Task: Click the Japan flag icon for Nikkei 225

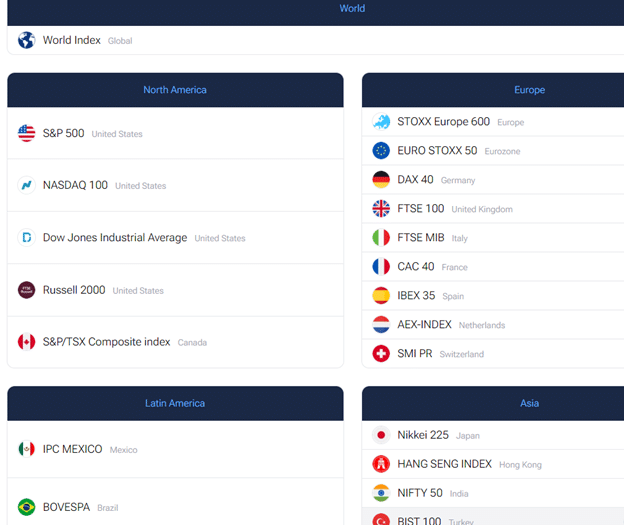Action: click(381, 435)
